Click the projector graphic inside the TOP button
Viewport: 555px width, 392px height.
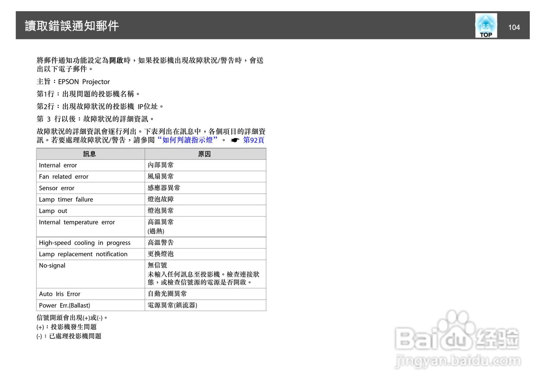click(485, 23)
